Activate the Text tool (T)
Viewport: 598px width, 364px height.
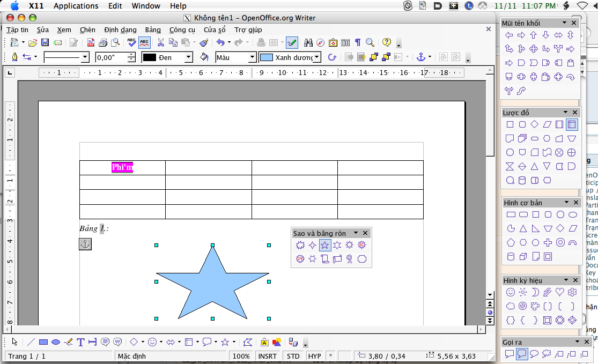[x=80, y=342]
